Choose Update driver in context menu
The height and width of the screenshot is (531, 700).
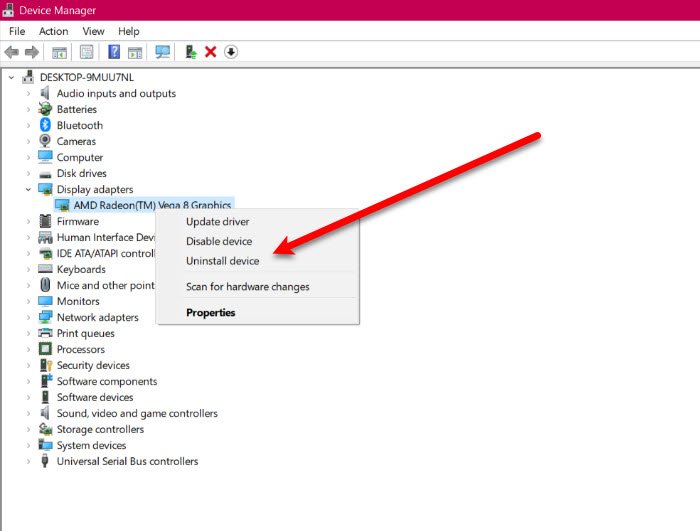click(217, 221)
